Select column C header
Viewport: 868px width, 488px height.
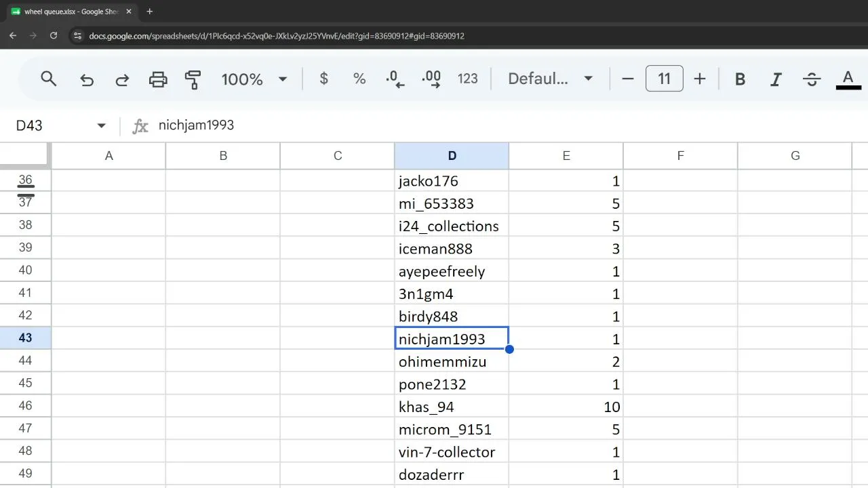point(338,156)
